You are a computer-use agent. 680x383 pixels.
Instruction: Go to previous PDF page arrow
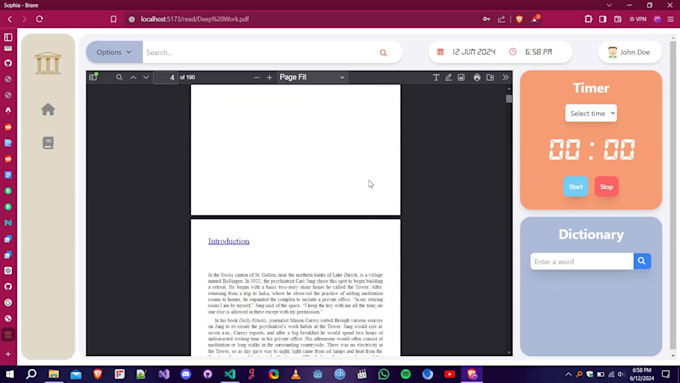(x=133, y=77)
